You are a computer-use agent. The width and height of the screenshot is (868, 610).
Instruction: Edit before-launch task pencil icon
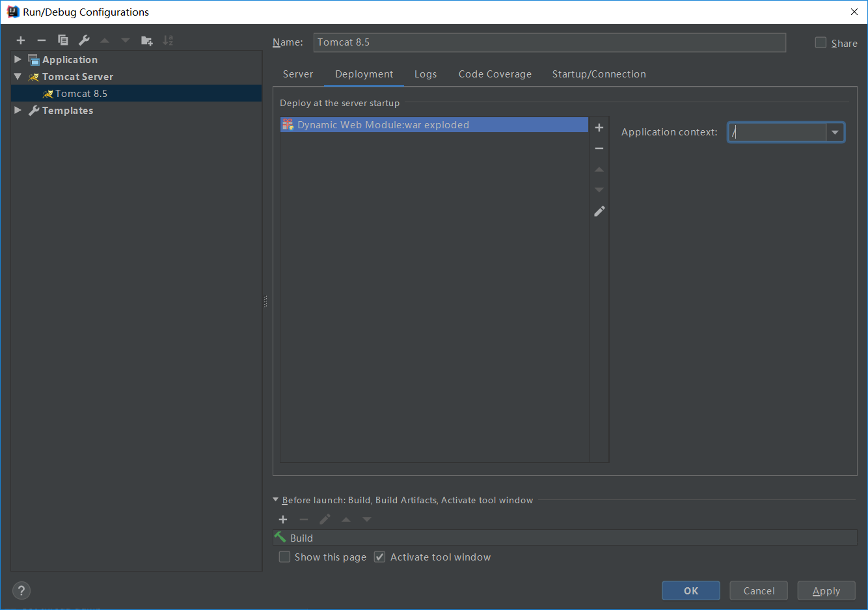325,520
